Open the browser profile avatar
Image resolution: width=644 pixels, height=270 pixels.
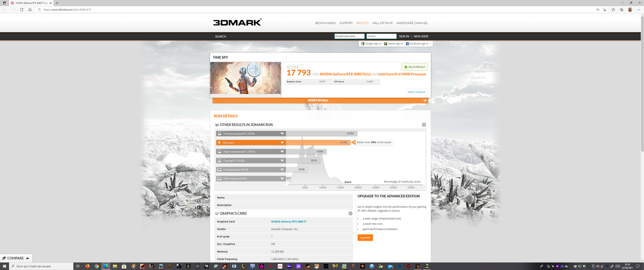click(x=630, y=10)
